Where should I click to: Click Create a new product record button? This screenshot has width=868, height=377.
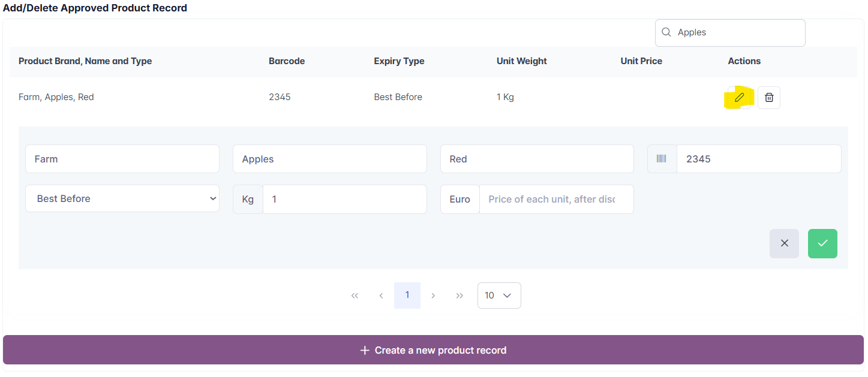coord(433,350)
